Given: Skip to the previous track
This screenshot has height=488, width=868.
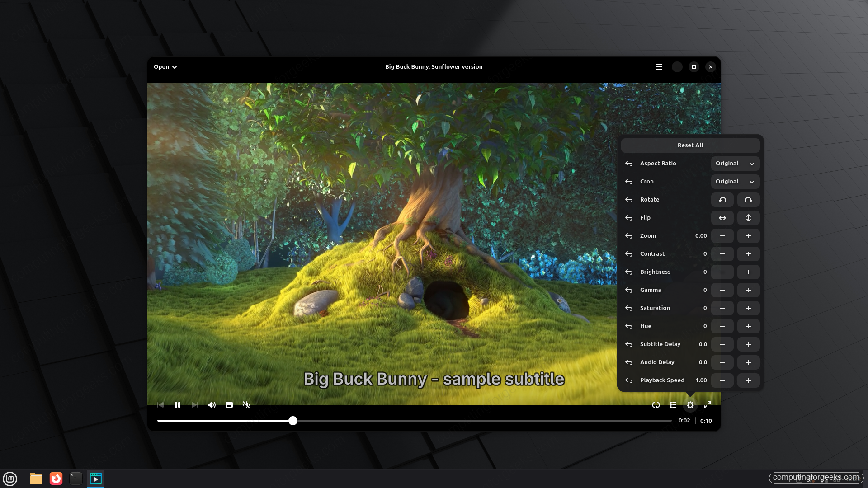Looking at the screenshot, I should coord(160,405).
